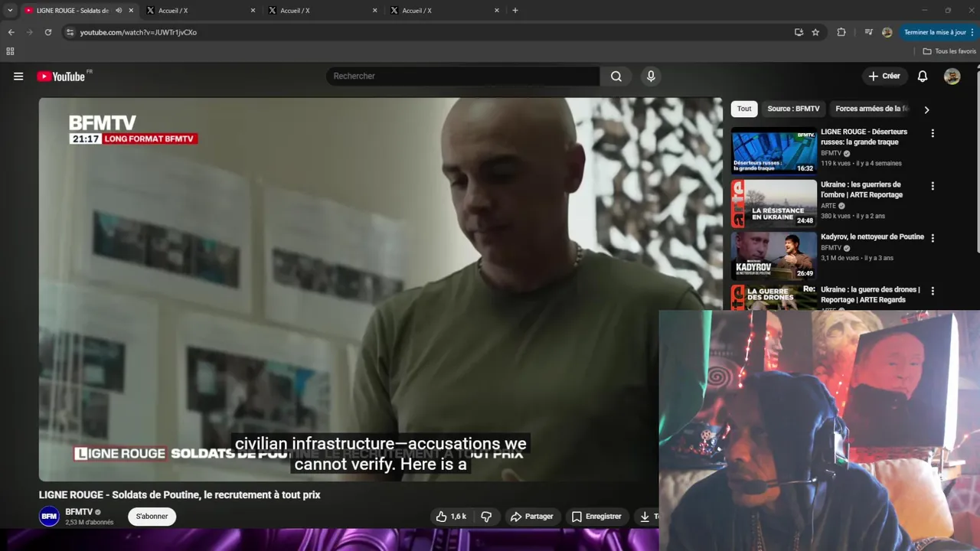Open the BFM channel avatar
The image size is (980, 551).
[x=49, y=517]
